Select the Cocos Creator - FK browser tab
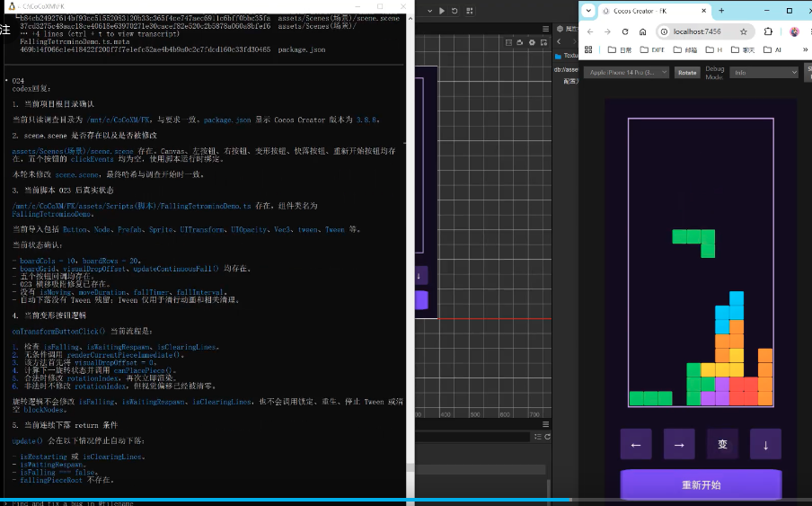The width and height of the screenshot is (812, 506). point(654,11)
